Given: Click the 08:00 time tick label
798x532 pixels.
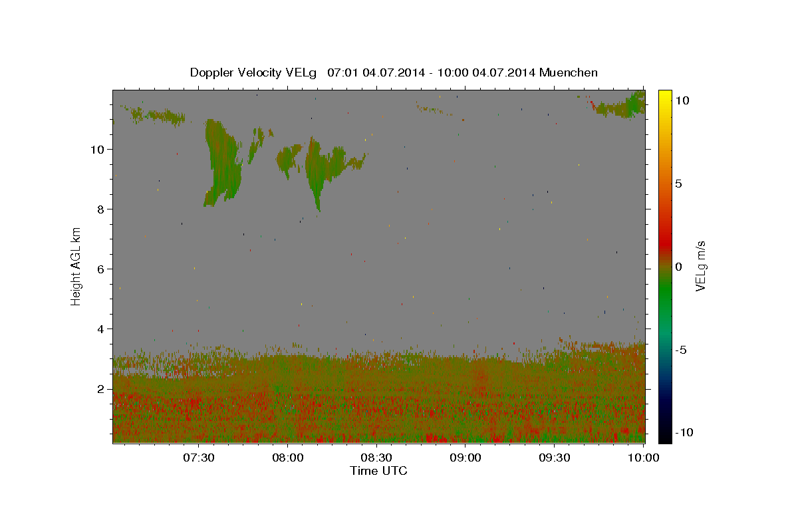Looking at the screenshot, I should point(289,458).
